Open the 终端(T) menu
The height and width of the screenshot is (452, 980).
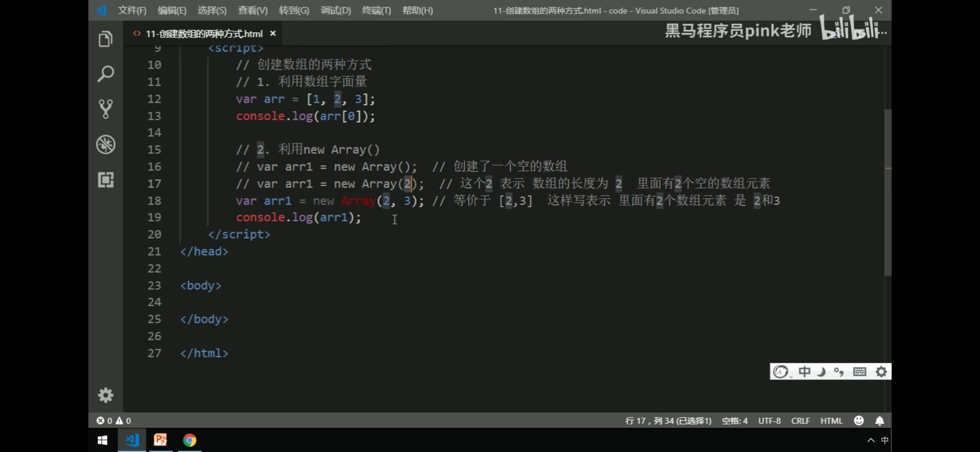pyautogui.click(x=377, y=10)
